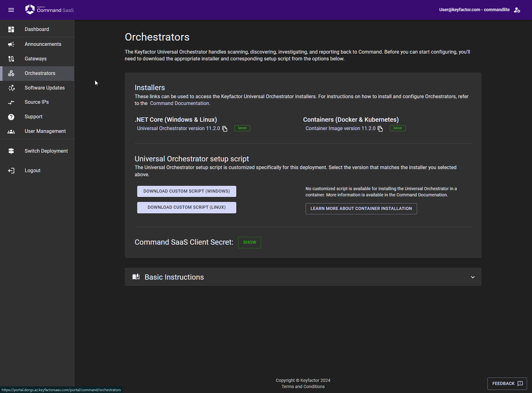Click the Gateways icon in sidebar

(11, 59)
